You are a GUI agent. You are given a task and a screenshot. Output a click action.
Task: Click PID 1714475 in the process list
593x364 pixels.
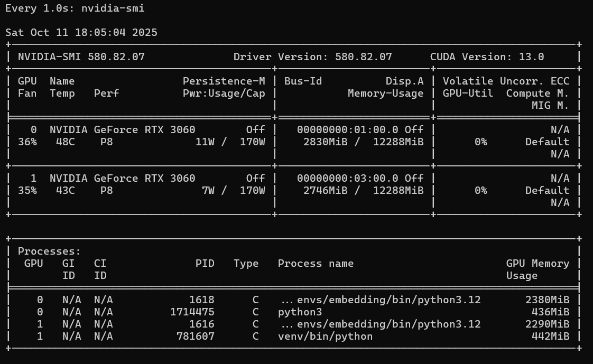[192, 312]
